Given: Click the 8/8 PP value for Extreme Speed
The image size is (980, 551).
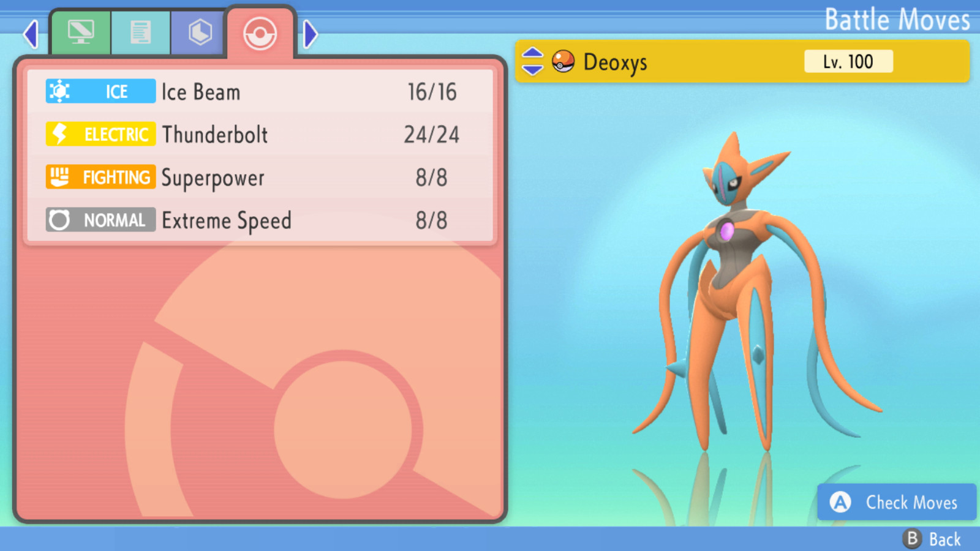Looking at the screenshot, I should click(x=432, y=220).
